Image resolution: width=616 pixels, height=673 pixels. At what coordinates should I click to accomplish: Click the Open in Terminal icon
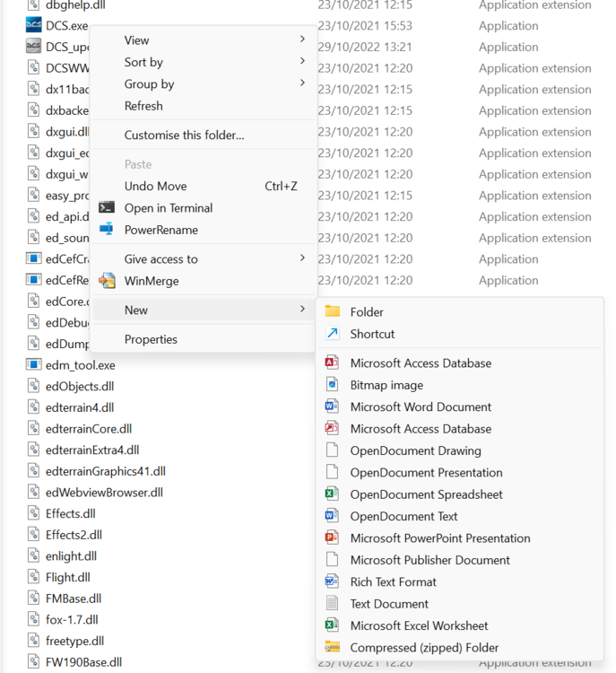[108, 208]
